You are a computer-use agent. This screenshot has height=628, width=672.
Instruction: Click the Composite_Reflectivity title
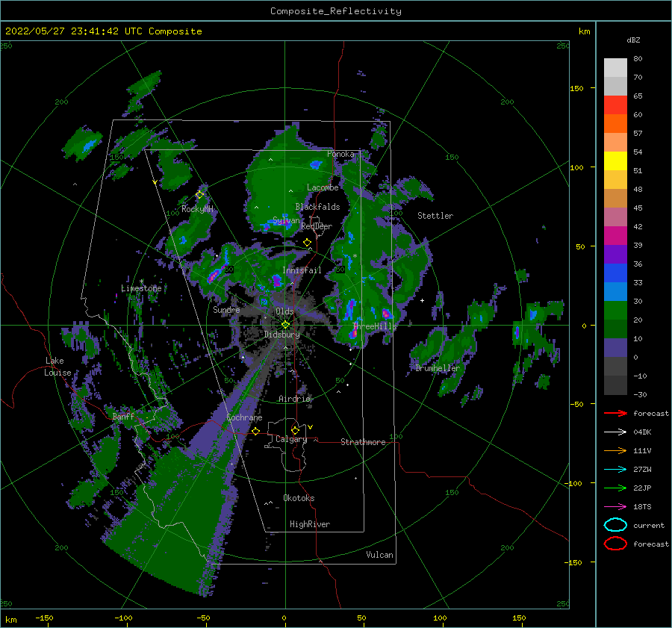click(336, 11)
